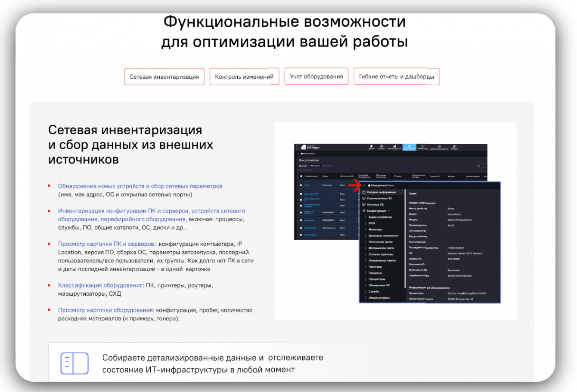Open the Учет оборудования tab
Viewport: 577px width, 392px height.
(x=316, y=77)
